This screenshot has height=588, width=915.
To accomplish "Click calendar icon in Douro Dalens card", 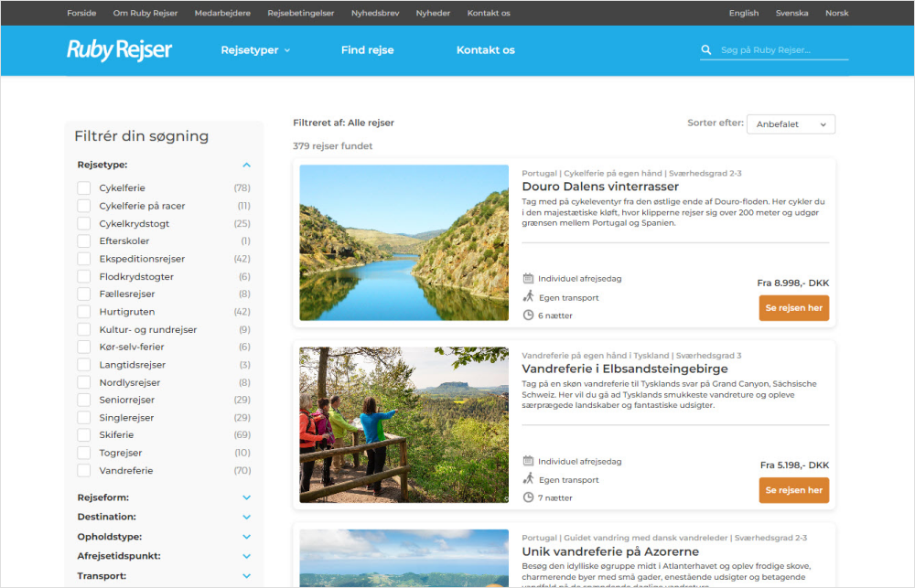I will click(528, 278).
